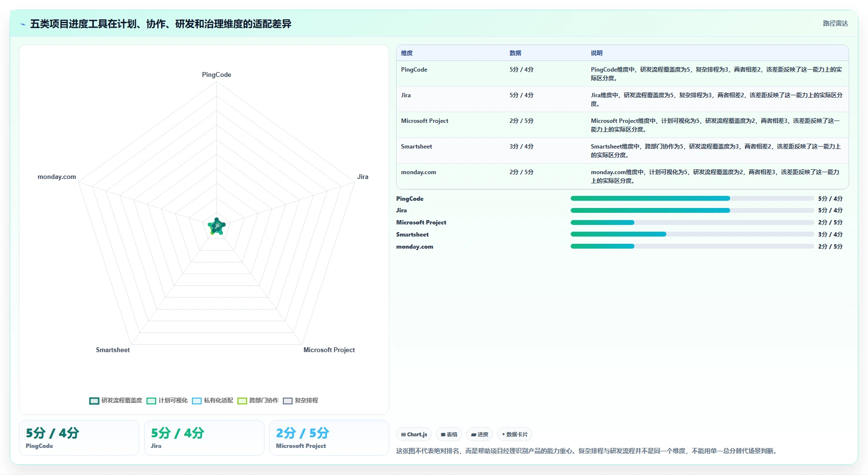Viewport: 868px width, 475px height.
Task: Click the 3分 / 4分 value in Smartsheet table row
Action: click(x=521, y=147)
